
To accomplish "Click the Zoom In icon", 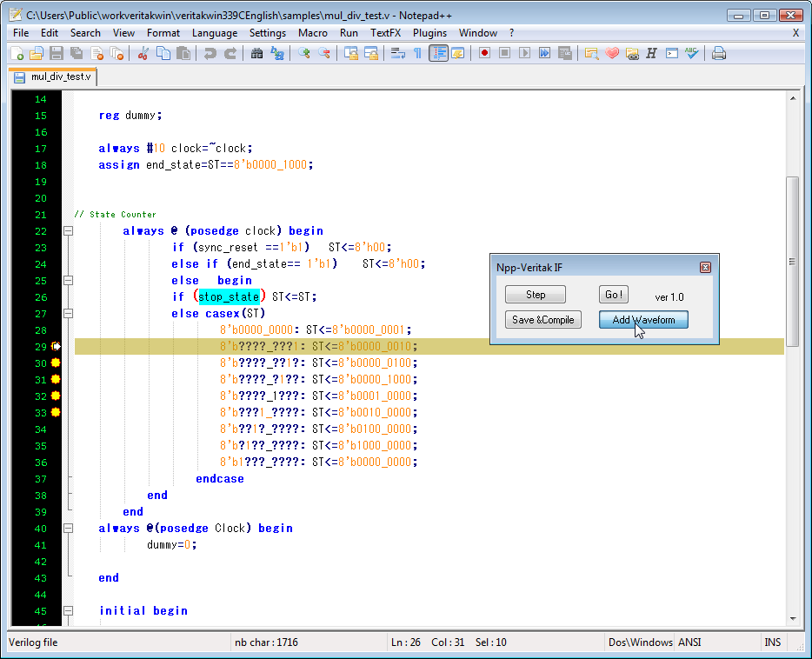I will 303,53.
